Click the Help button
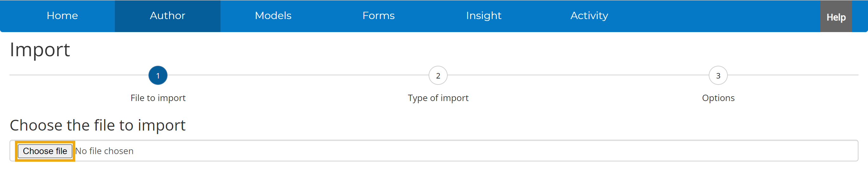The image size is (868, 169). (x=836, y=17)
